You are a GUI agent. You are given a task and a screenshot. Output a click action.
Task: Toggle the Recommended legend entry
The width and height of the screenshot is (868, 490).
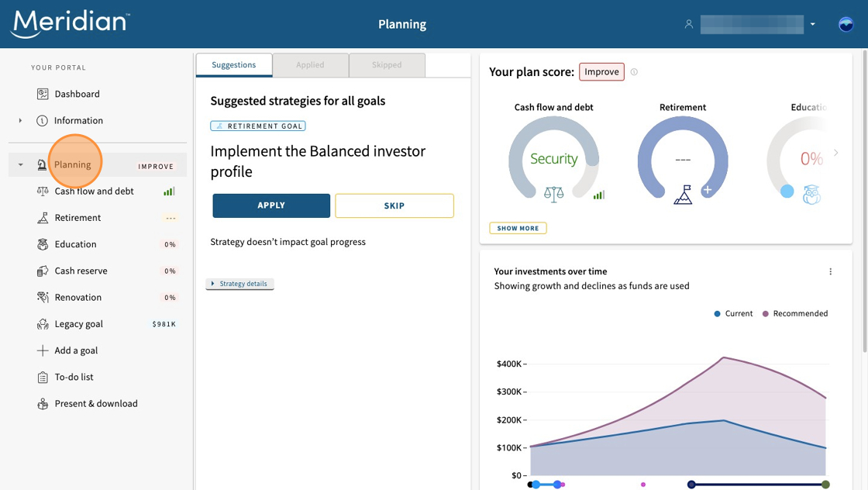(795, 313)
